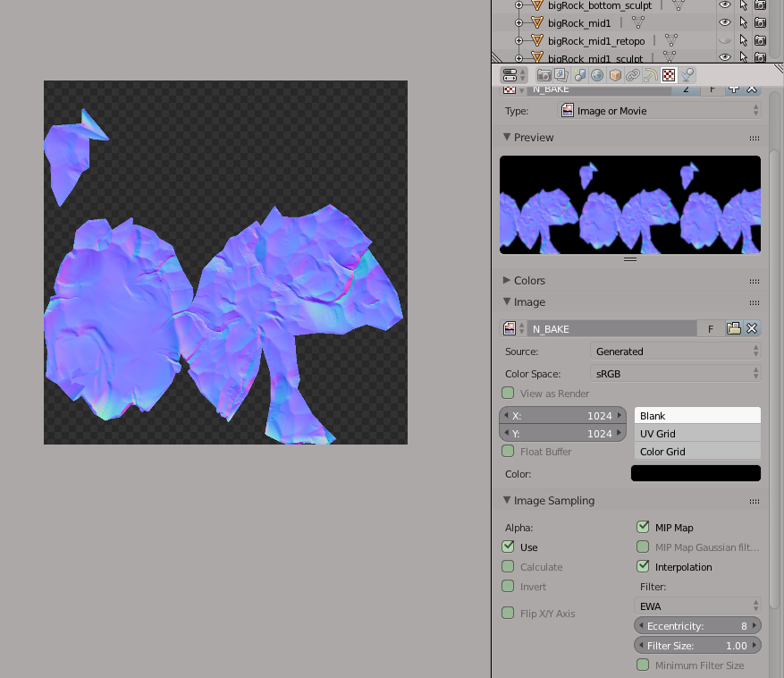Unlink the N_BAKE image with the X button

click(752, 328)
